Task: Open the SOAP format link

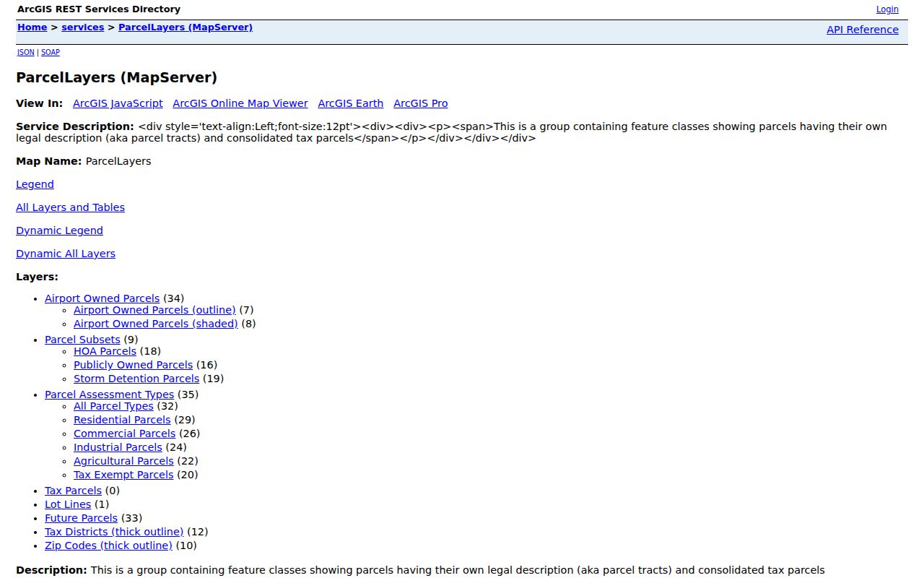Action: point(51,52)
